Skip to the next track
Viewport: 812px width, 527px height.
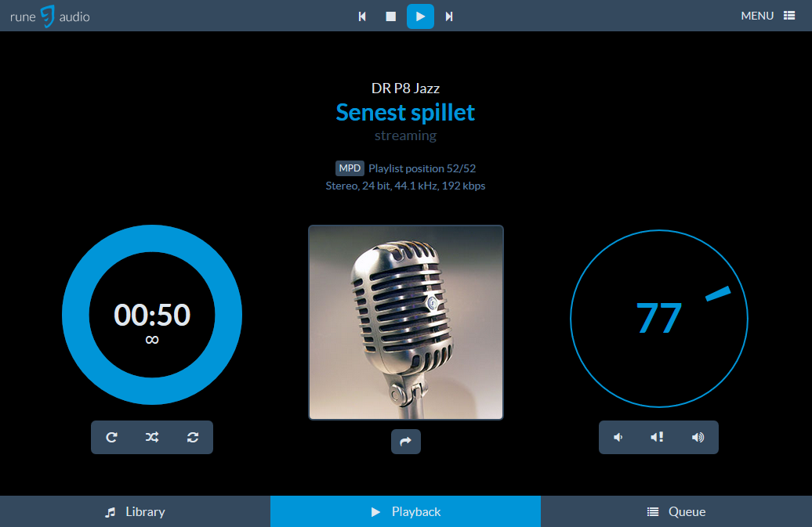click(x=449, y=16)
